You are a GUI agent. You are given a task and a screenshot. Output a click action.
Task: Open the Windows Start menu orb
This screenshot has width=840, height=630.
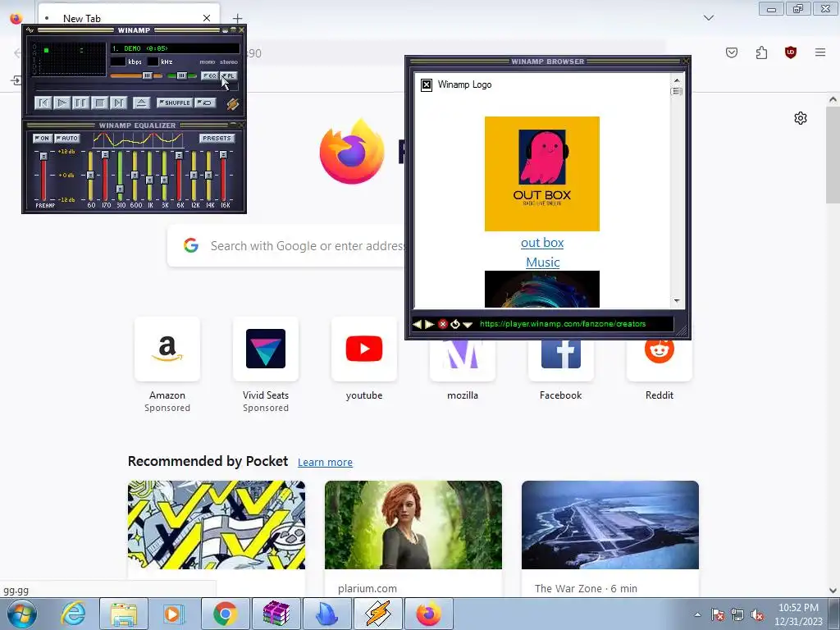pyautogui.click(x=22, y=614)
